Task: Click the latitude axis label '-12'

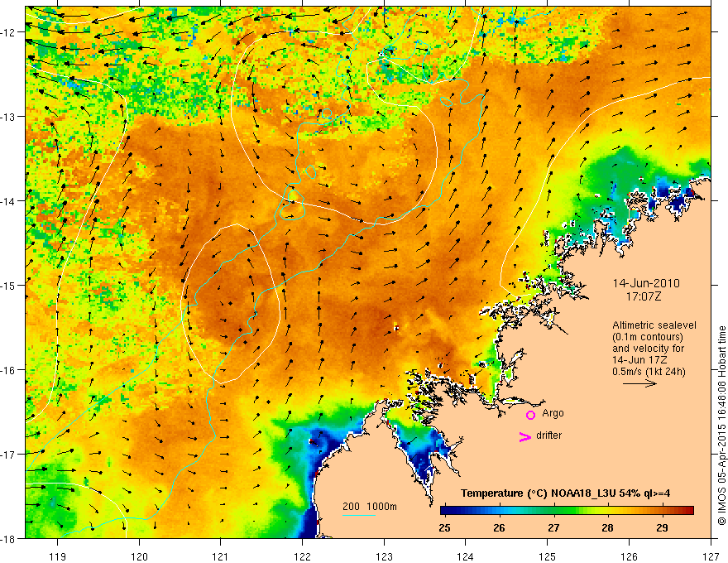Action: (8, 32)
